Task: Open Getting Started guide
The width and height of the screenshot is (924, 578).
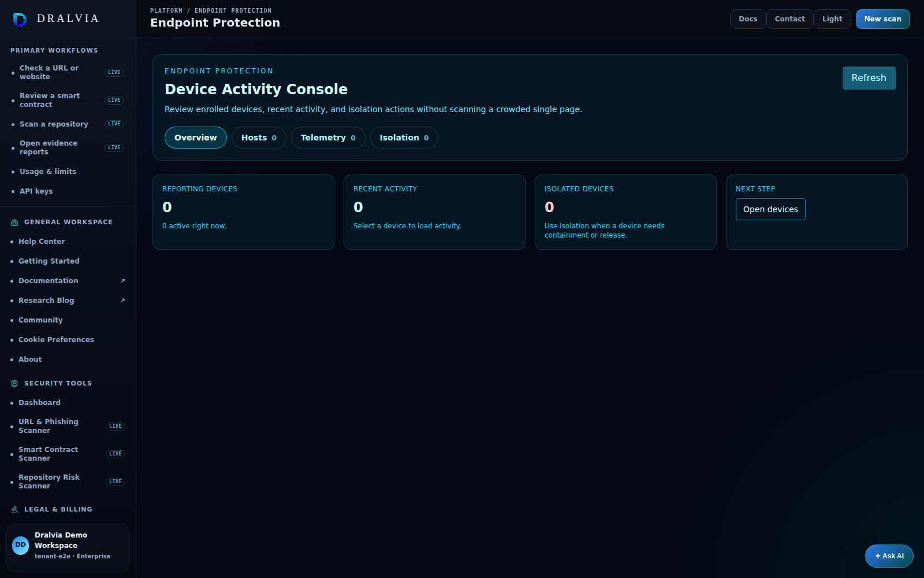Action: pyautogui.click(x=68, y=261)
